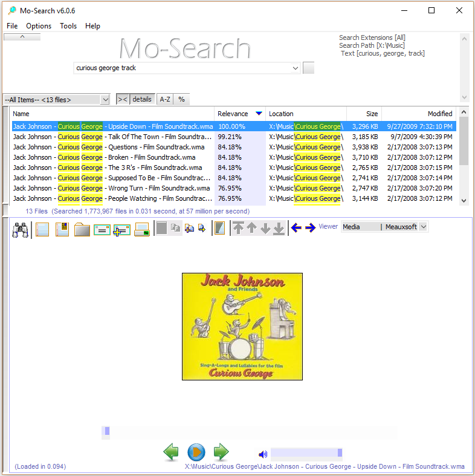The width and height of the screenshot is (475, 476).
Task: Sort results by Location column header
Action: tap(306, 114)
